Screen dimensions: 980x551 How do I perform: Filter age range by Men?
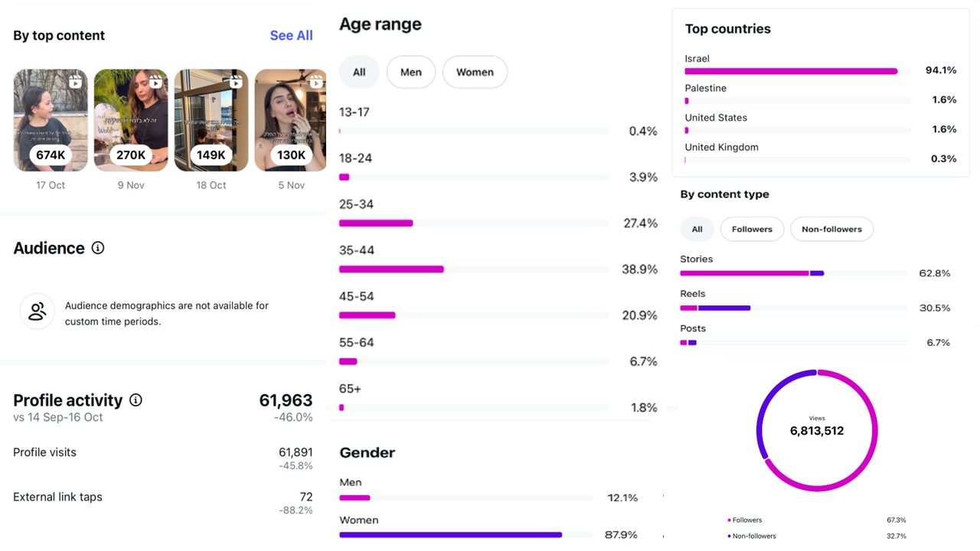click(x=410, y=72)
